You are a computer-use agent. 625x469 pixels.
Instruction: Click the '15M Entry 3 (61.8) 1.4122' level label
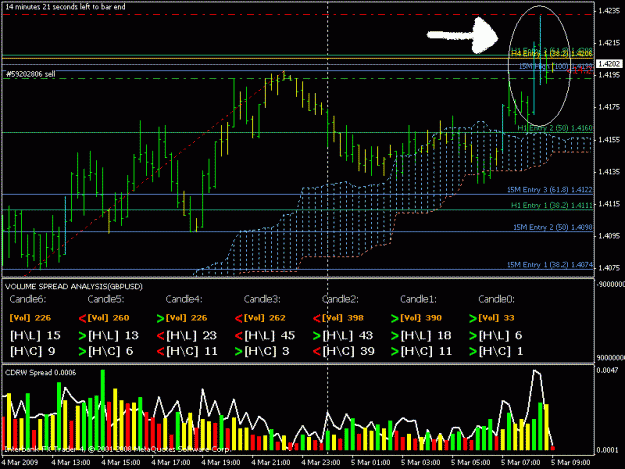550,190
